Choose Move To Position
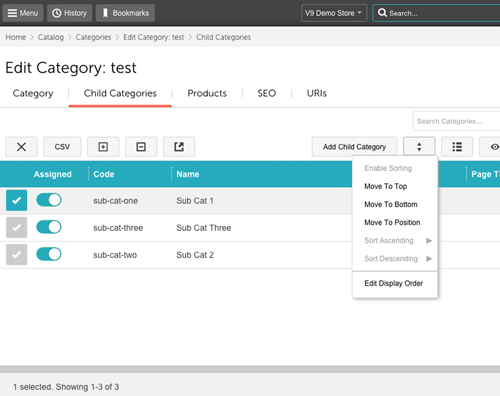500x396 pixels. 392,222
